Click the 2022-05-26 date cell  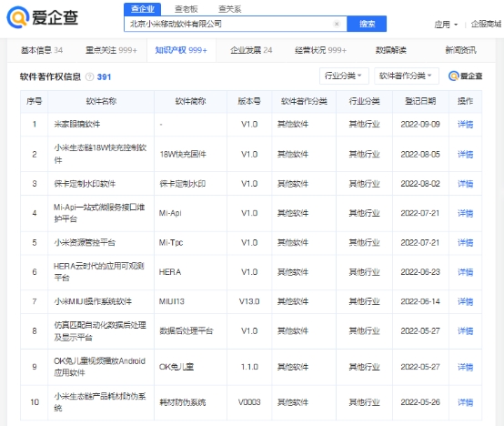(420, 402)
